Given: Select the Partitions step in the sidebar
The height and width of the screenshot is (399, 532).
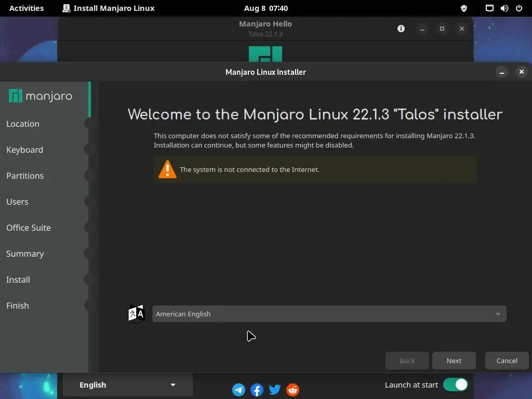Looking at the screenshot, I should coord(25,176).
